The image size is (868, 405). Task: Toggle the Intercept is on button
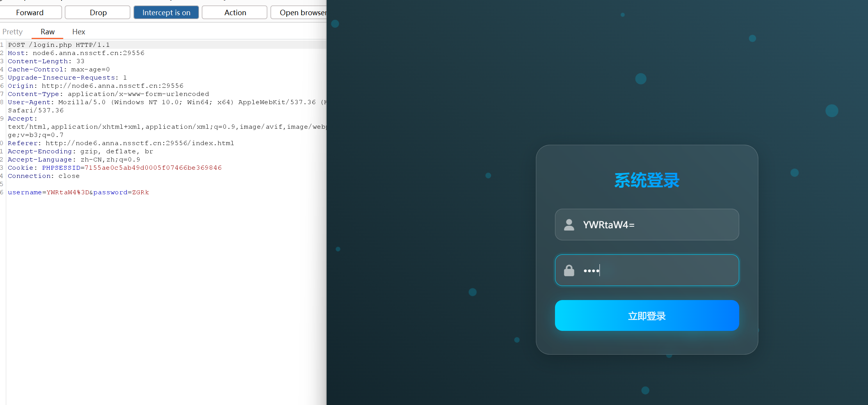pyautogui.click(x=166, y=12)
